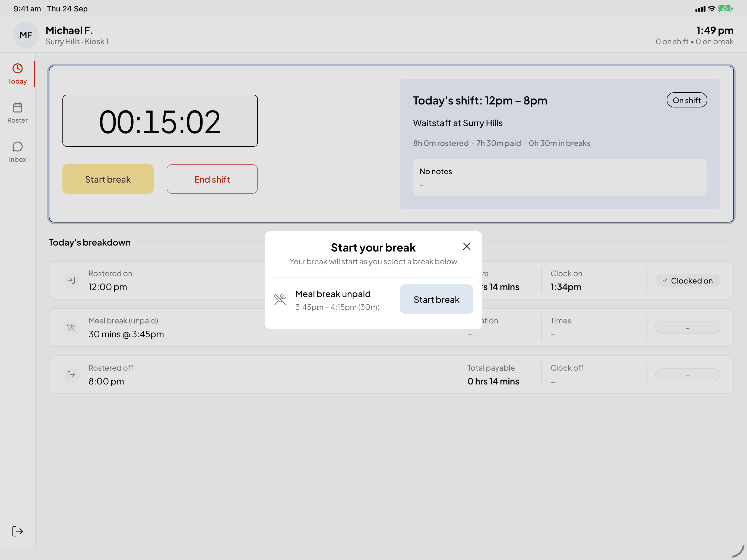Click the Today's breakdown heading

point(90,242)
